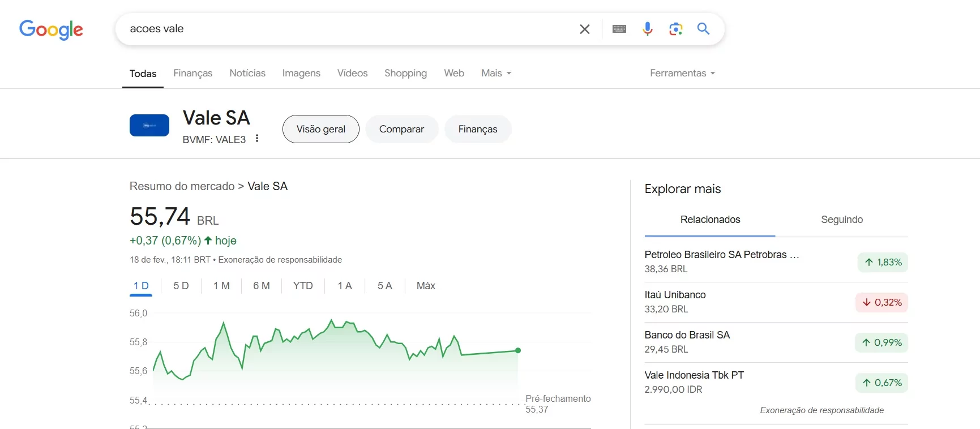Click the blue search magnifier icon
The width and height of the screenshot is (980, 429).
703,29
